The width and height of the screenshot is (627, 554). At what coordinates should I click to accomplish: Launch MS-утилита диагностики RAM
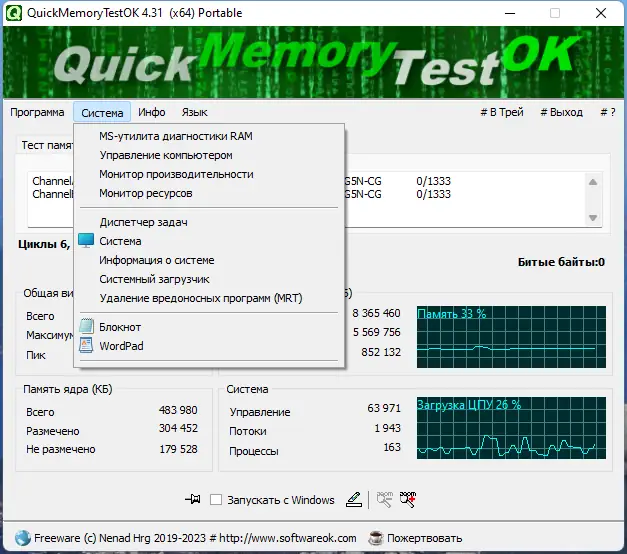pos(209,136)
